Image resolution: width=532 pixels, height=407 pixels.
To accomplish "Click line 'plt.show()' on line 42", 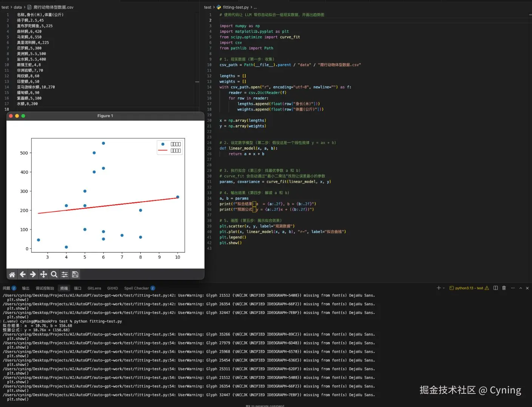I will [x=231, y=243].
